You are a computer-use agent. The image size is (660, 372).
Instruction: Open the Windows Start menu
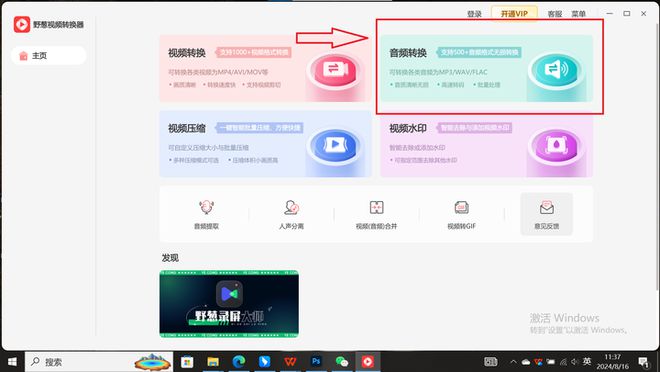(x=12, y=362)
